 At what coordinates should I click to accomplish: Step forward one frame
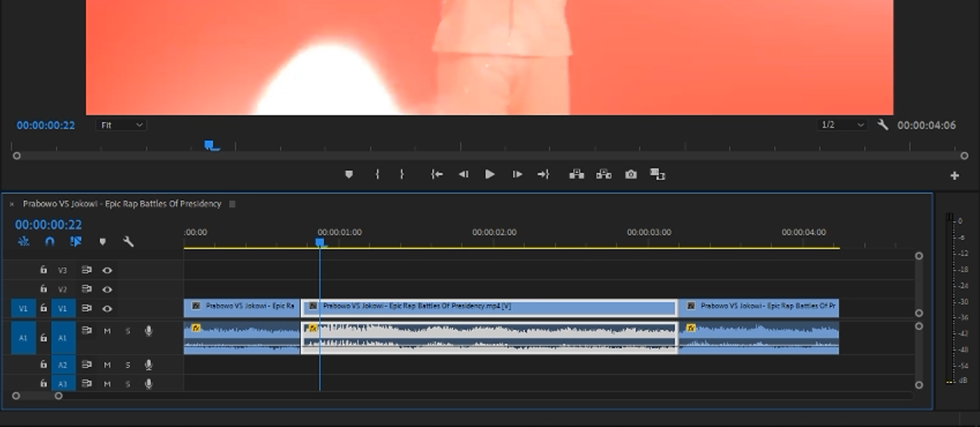tap(517, 175)
